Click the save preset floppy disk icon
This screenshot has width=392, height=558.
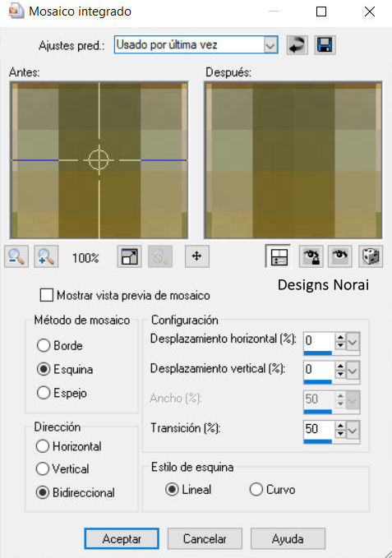coord(325,45)
